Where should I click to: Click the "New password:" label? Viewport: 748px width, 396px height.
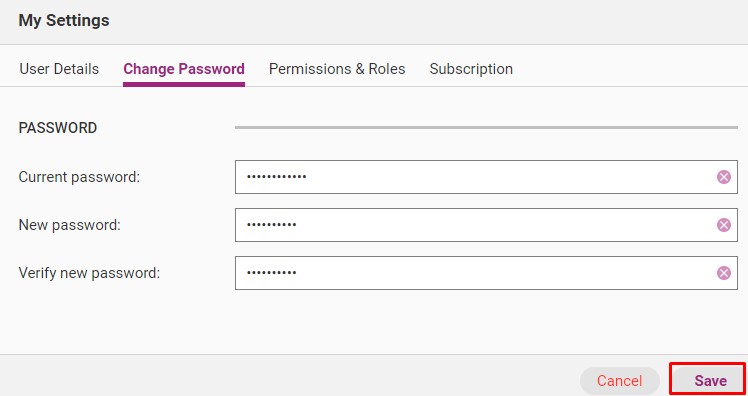tap(70, 225)
